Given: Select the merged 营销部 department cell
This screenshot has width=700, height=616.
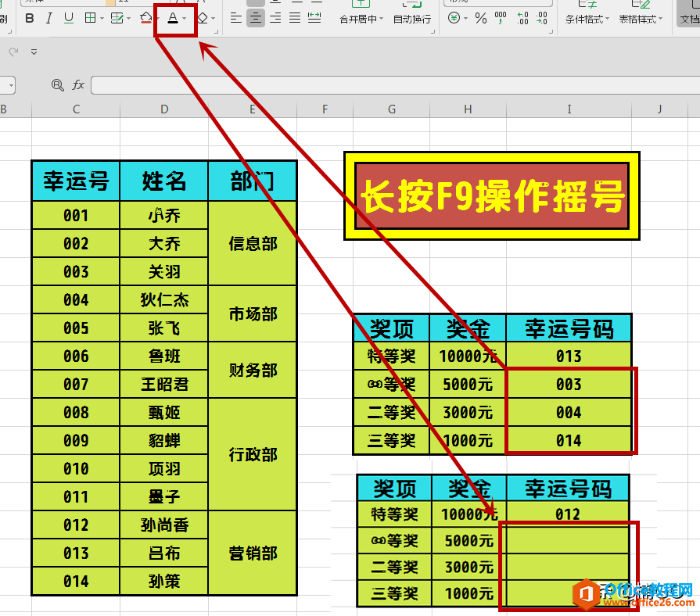Looking at the screenshot, I should click(253, 553).
